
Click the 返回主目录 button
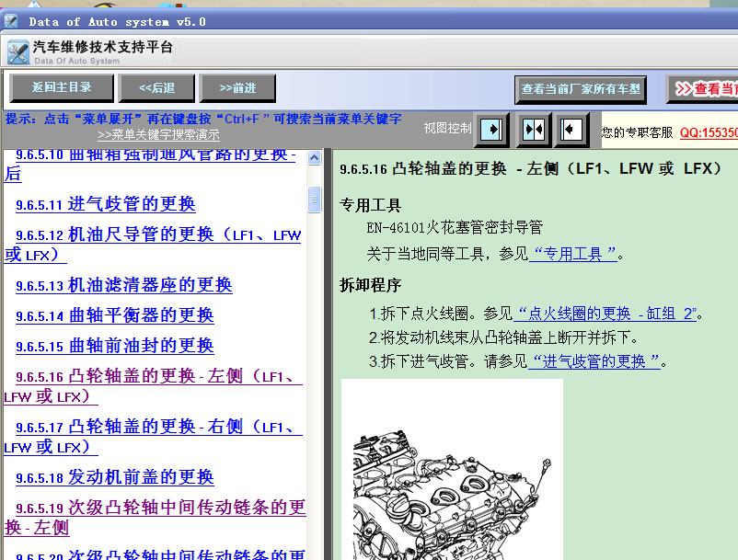point(62,88)
